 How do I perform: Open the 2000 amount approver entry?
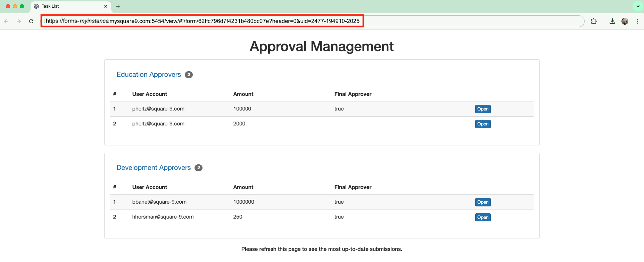[482, 124]
